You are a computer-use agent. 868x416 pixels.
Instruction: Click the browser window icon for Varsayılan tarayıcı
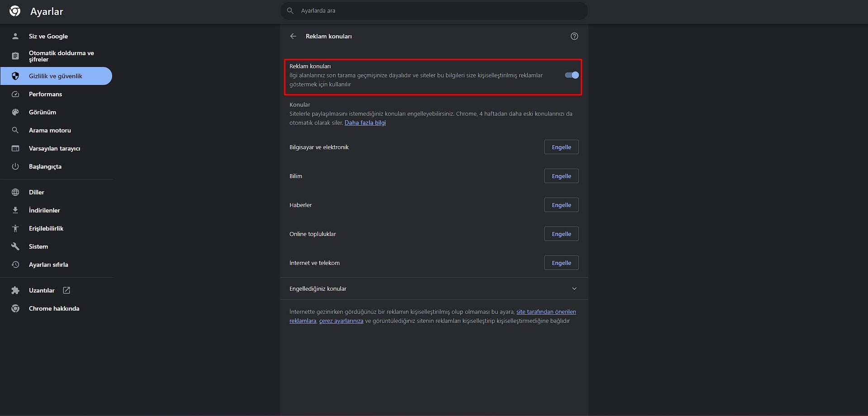point(15,148)
